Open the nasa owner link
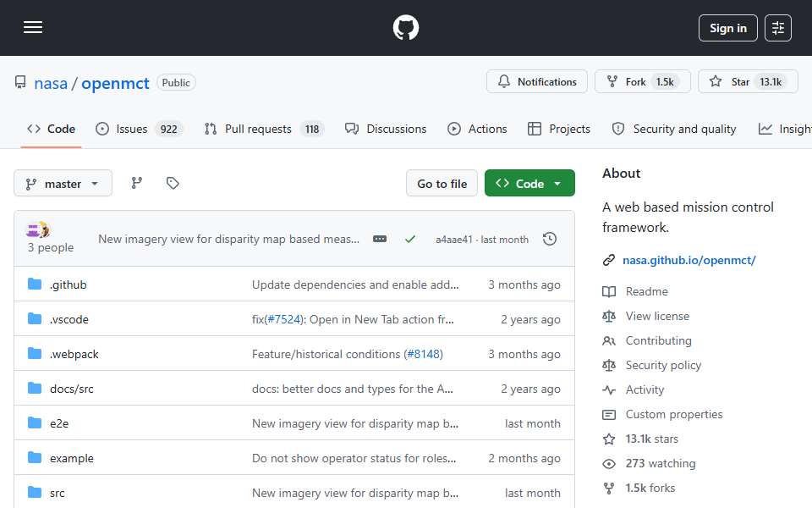Screen dimensions: 812x508 coord(51,83)
